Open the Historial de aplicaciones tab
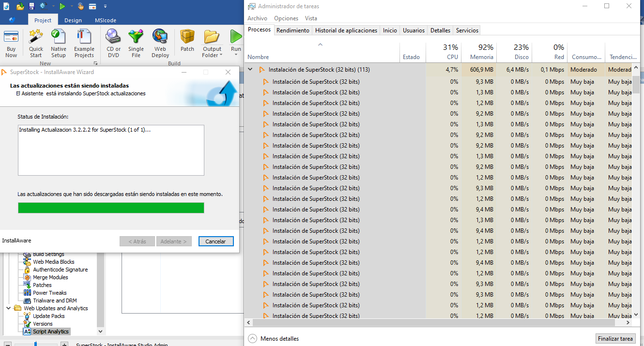 346,30
